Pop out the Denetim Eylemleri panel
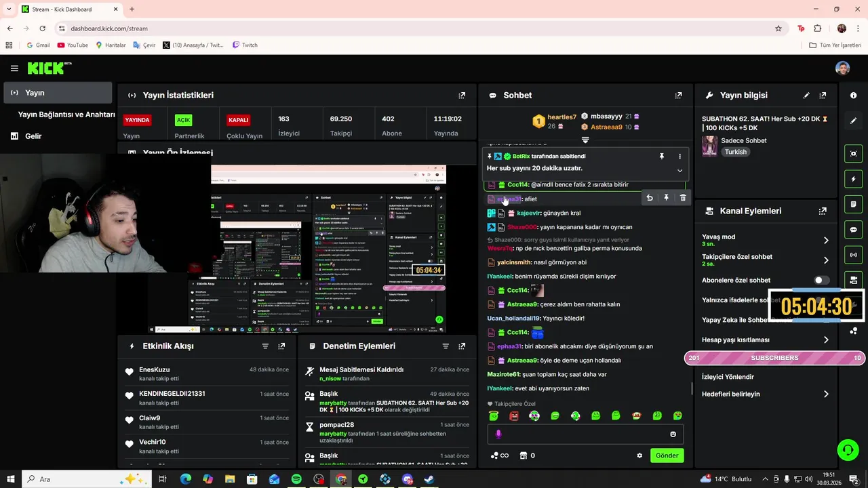 tap(462, 346)
